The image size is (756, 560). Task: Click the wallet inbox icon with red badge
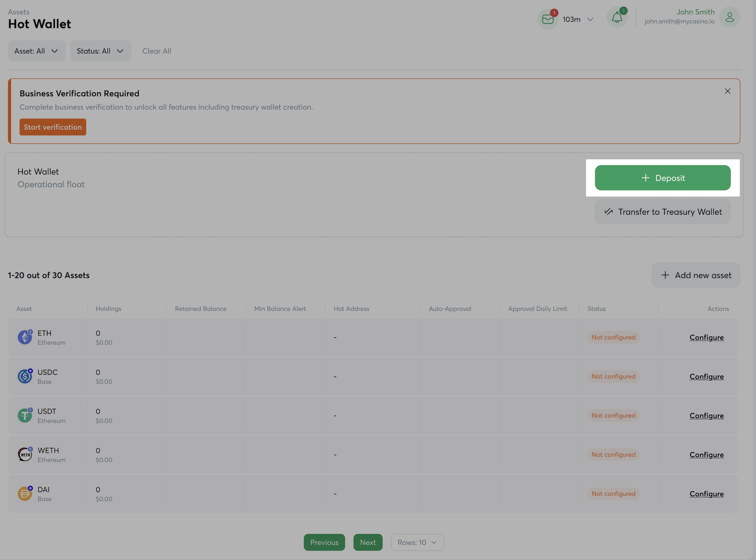click(547, 19)
